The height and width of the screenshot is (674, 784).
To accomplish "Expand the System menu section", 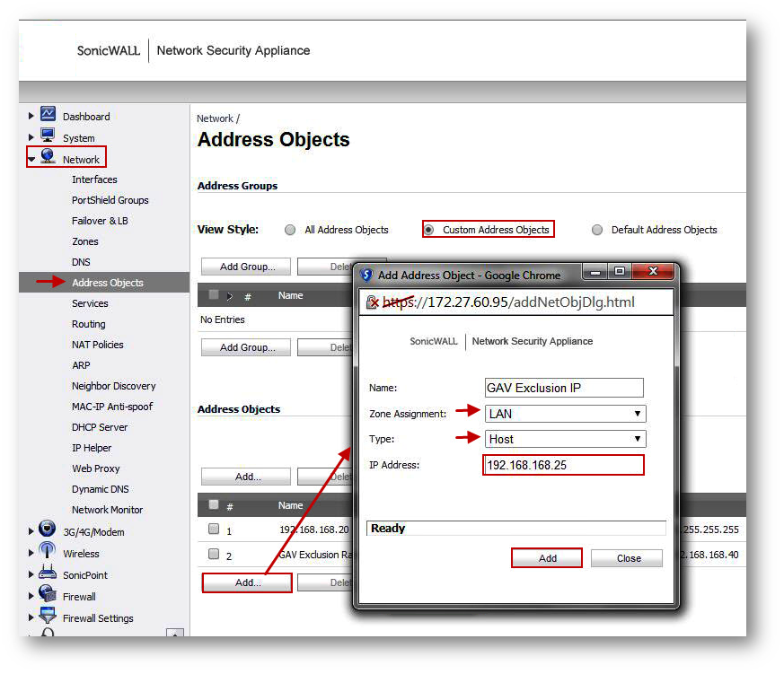I will (x=31, y=137).
